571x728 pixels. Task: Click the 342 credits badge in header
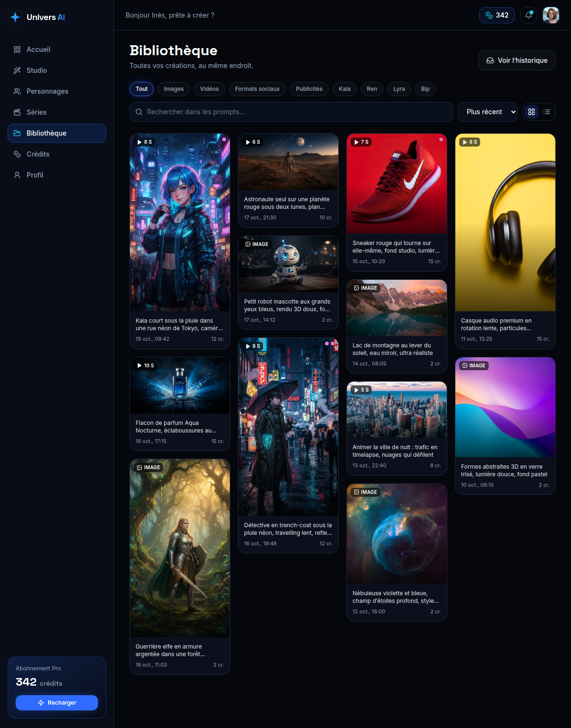497,15
